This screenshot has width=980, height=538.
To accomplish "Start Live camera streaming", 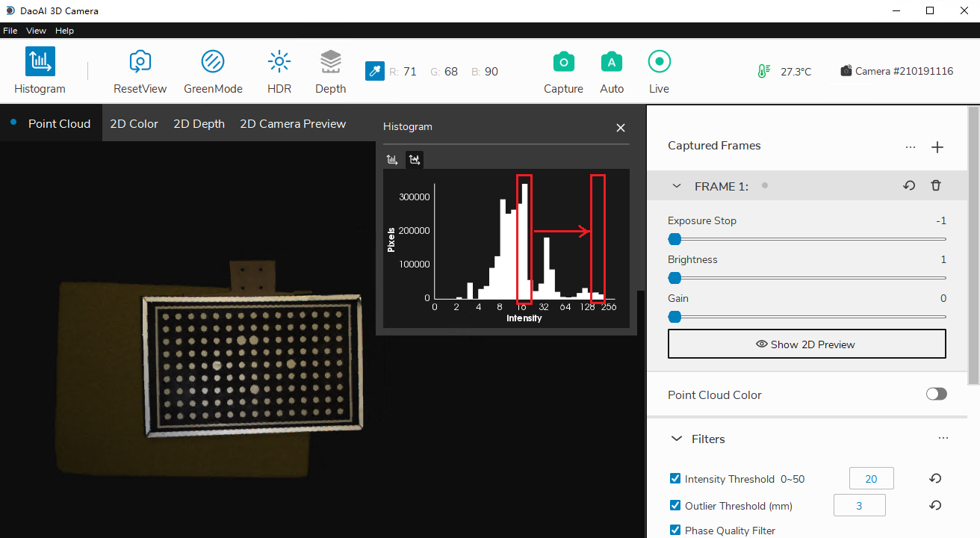I will pos(659,62).
